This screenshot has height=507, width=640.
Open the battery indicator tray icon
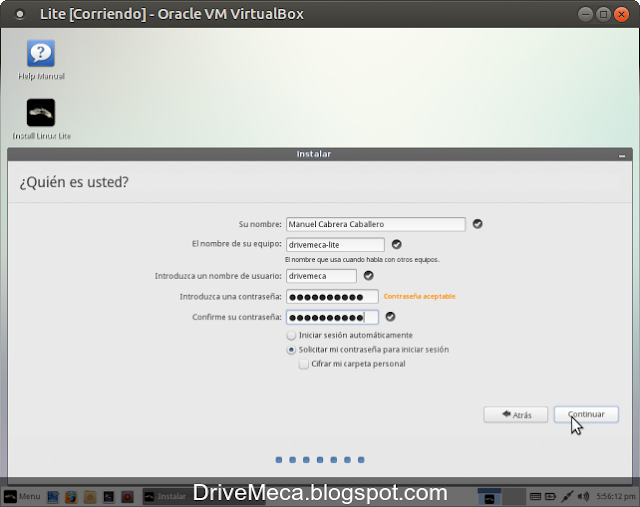(x=550, y=496)
